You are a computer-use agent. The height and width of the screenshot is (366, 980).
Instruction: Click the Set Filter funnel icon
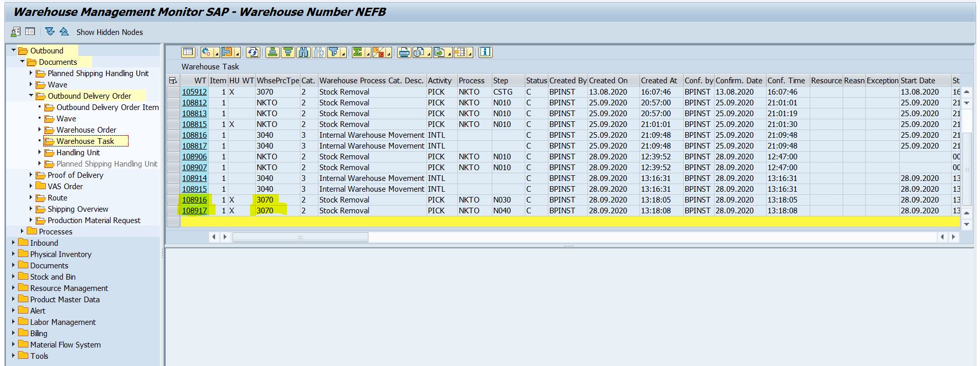tap(334, 52)
